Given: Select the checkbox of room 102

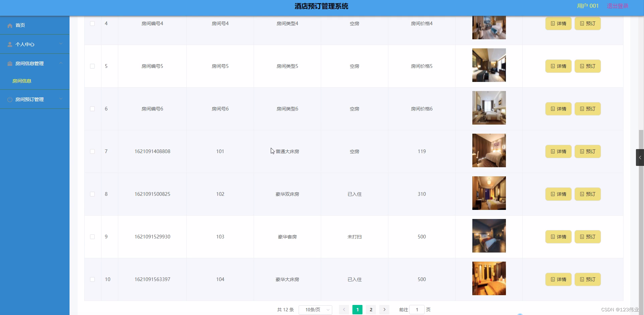Looking at the screenshot, I should tap(93, 194).
